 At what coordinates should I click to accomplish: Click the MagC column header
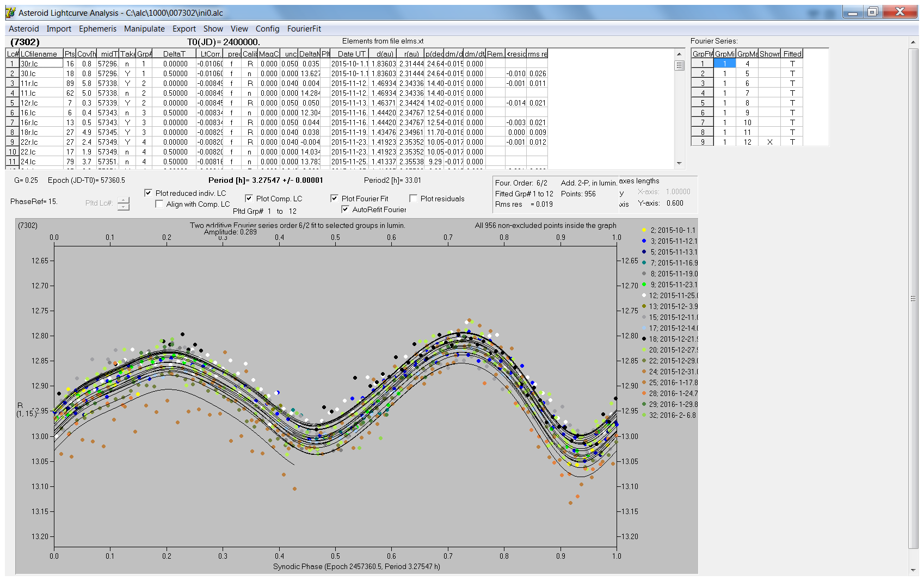click(269, 54)
